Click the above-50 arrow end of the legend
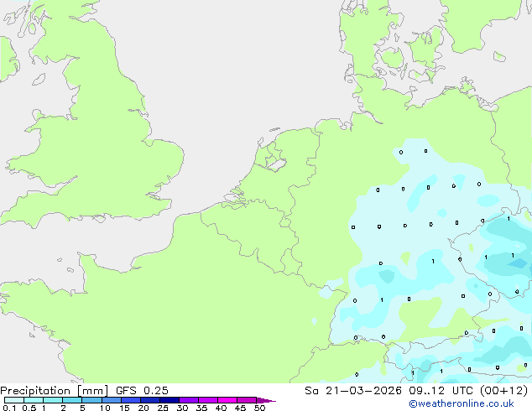The height and width of the screenshot is (411, 532). coord(266,400)
